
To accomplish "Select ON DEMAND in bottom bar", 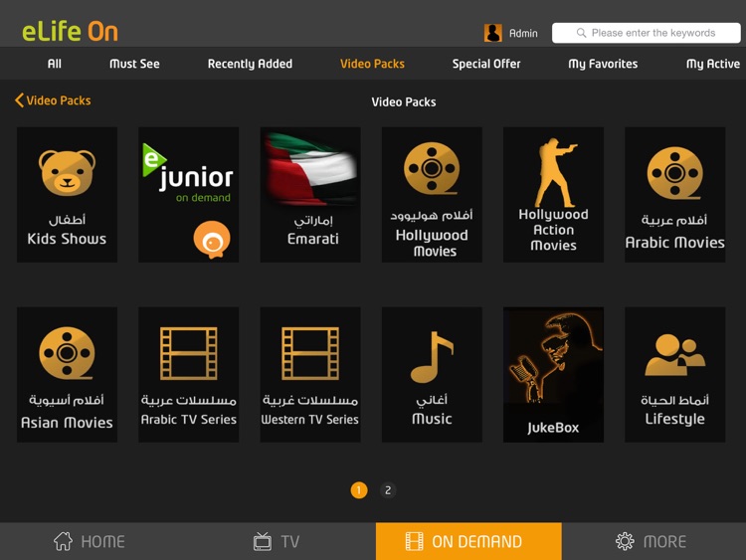I will [468, 541].
